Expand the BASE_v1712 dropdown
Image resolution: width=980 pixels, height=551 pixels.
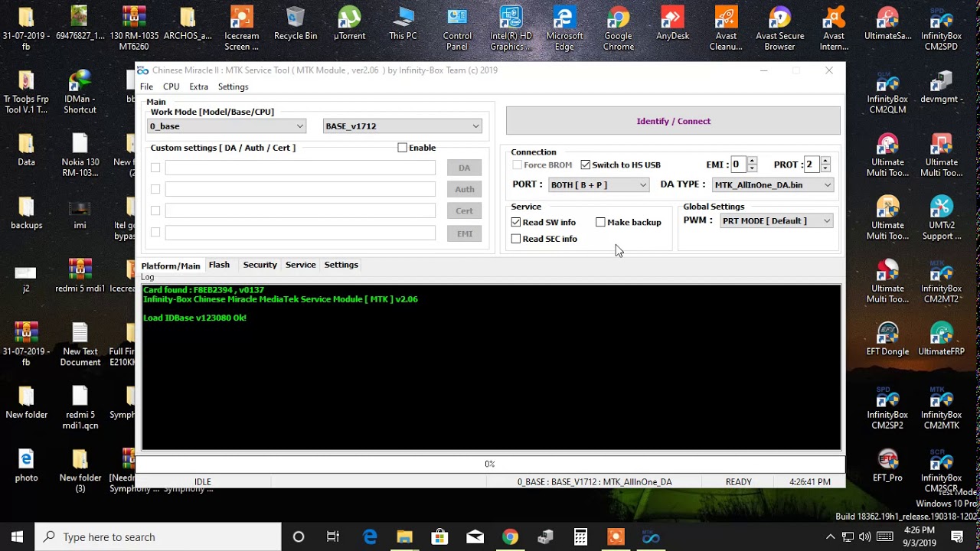pyautogui.click(x=403, y=126)
